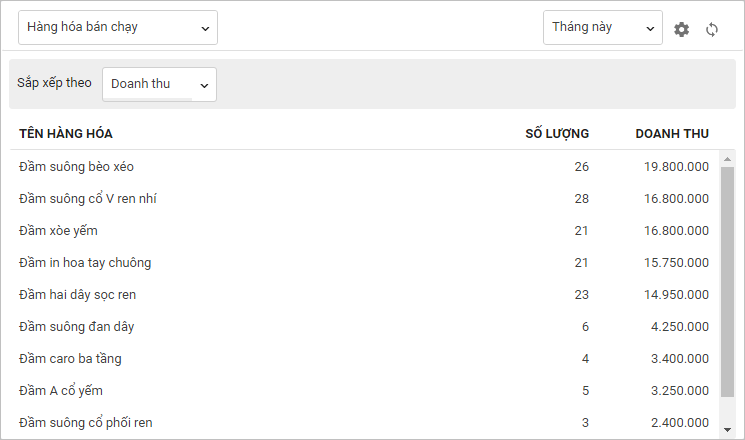Viewport: 745px width, 440px height.
Task: Open the settings gear icon
Action: 682,29
